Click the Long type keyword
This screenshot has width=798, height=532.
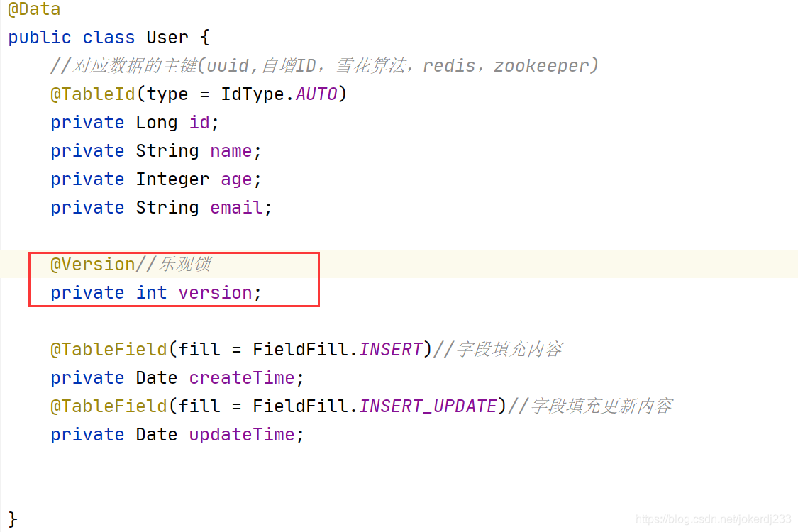[x=157, y=122]
